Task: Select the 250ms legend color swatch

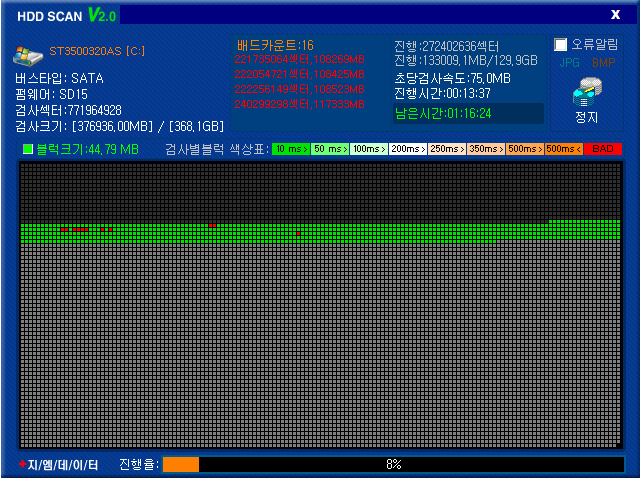Action: point(447,149)
